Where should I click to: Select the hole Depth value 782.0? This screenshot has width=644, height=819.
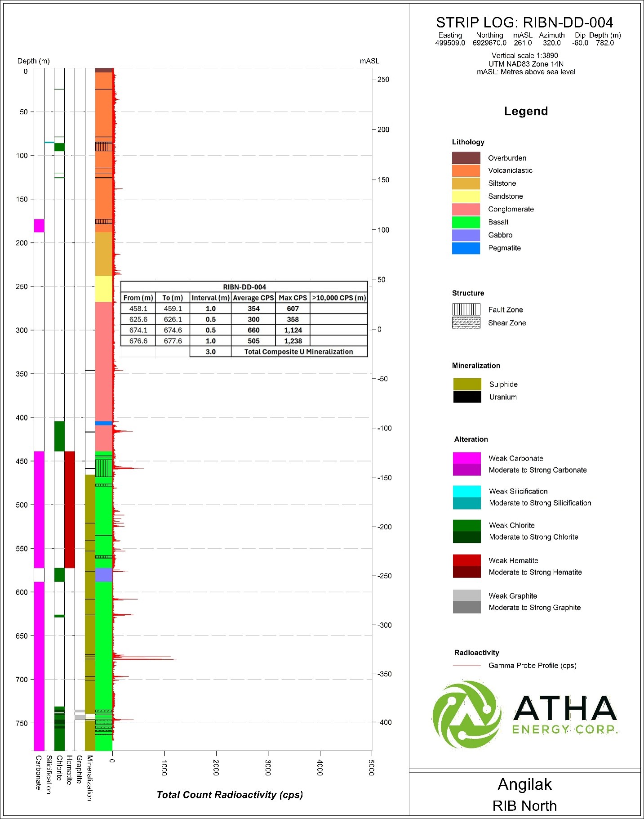[x=605, y=43]
